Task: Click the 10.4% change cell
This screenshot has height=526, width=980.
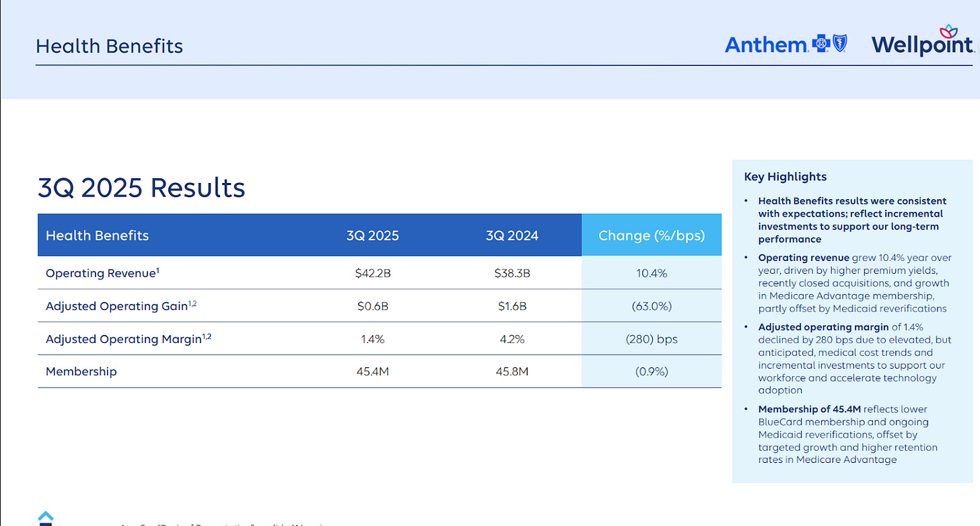Action: coord(652,274)
